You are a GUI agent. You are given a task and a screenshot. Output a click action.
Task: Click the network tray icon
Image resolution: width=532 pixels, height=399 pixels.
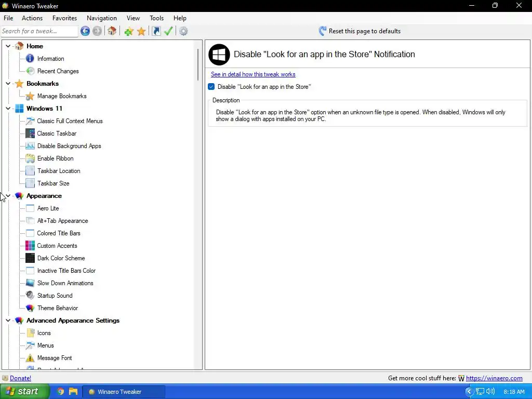coord(480,392)
